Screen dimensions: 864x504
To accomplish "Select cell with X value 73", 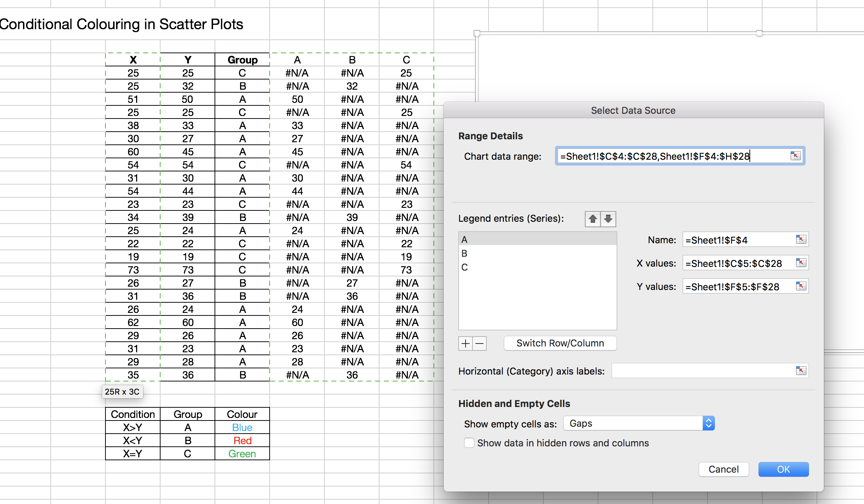I will (x=133, y=270).
